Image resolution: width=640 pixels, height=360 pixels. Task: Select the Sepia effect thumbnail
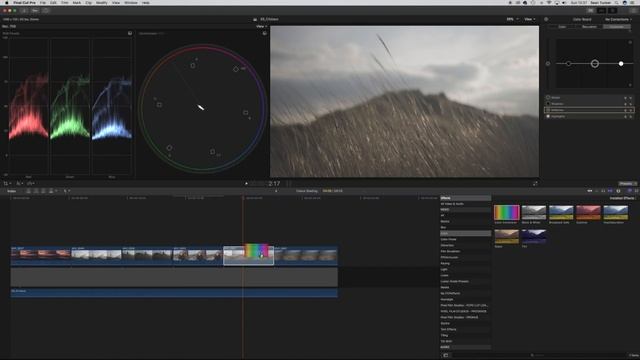click(x=507, y=237)
